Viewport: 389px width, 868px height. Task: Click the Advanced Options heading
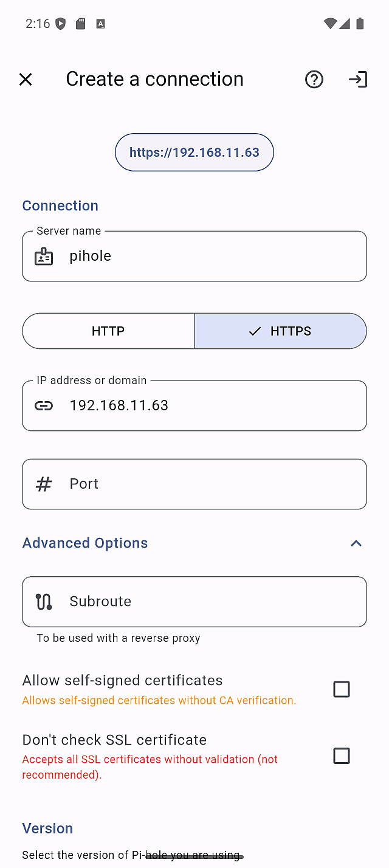coord(85,543)
